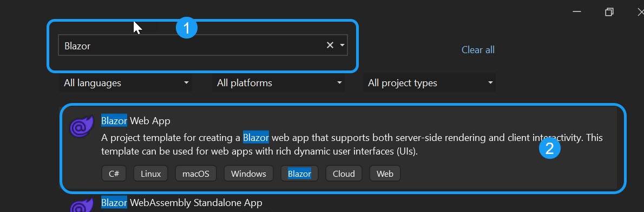
Task: Click the Web tag
Action: click(385, 174)
